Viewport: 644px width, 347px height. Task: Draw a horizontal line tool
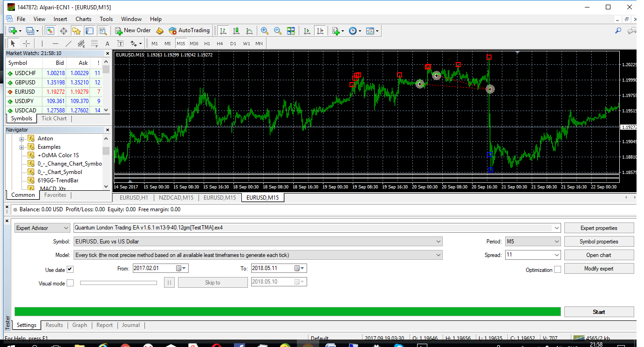55,43
